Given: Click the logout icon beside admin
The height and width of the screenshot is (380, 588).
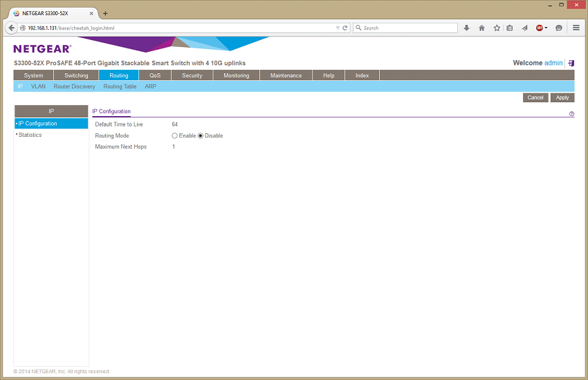Looking at the screenshot, I should pos(571,63).
